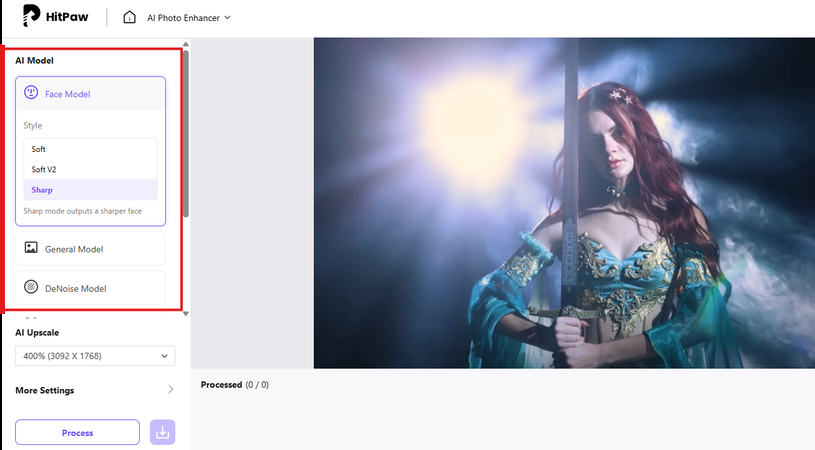This screenshot has height=450, width=815.
Task: Select the Face Model label
Action: click(68, 94)
